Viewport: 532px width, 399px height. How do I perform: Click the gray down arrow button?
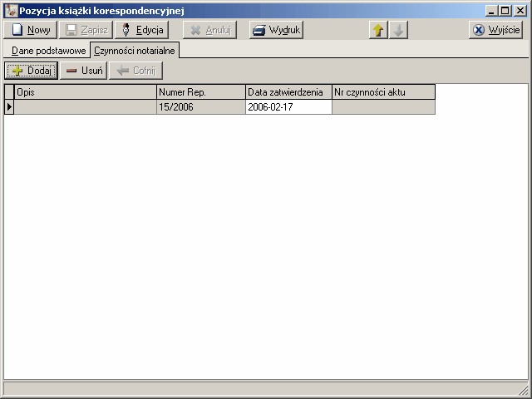(398, 30)
